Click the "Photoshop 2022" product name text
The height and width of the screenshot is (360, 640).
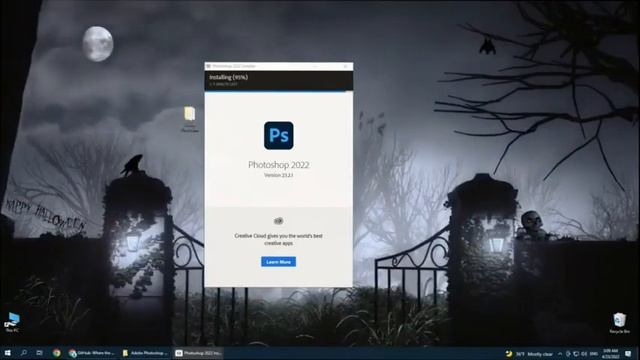click(x=278, y=165)
